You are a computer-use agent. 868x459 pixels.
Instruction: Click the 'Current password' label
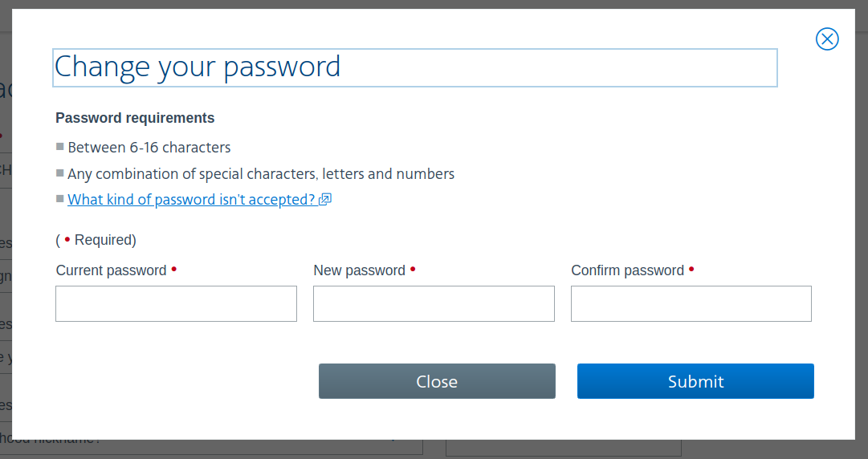click(111, 270)
